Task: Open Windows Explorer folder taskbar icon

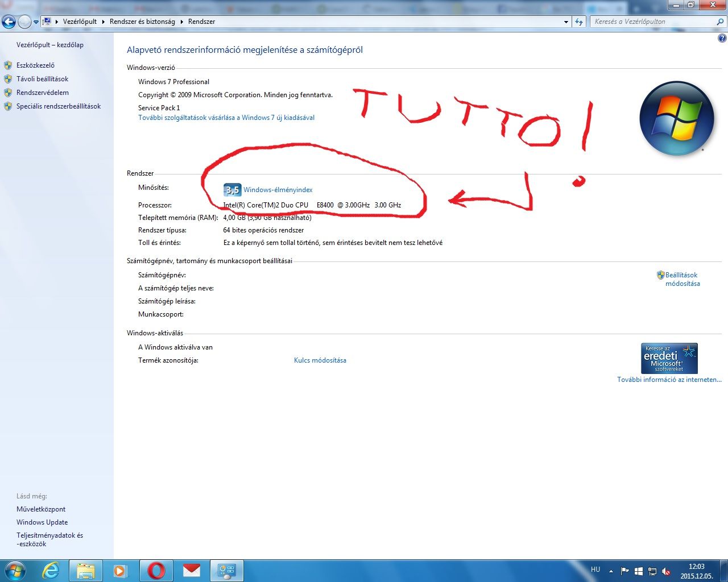Action: tap(86, 571)
